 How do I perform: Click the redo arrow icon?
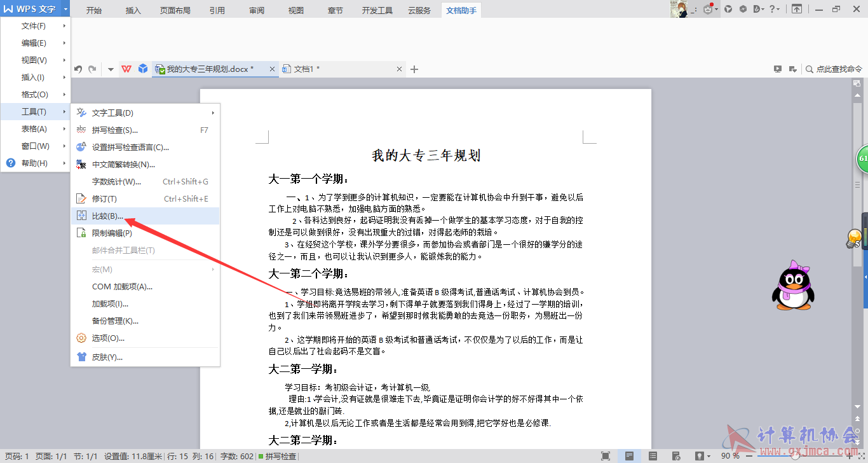click(92, 69)
